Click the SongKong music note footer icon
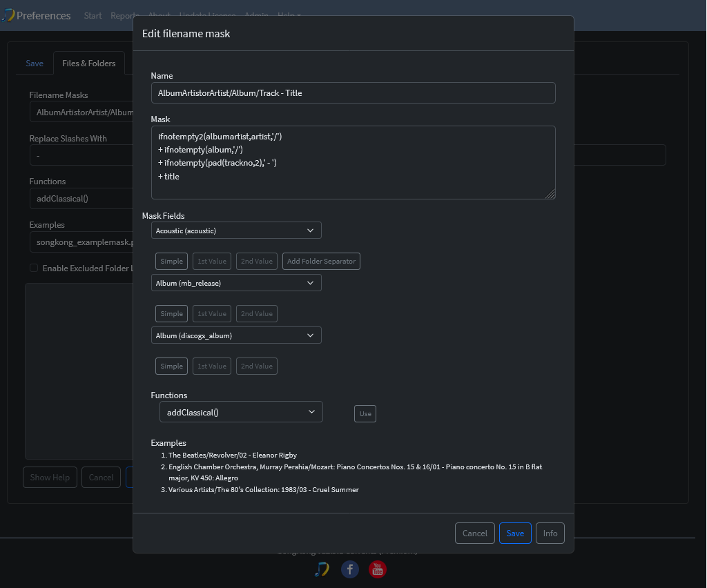The height and width of the screenshot is (588, 707). coord(322,569)
